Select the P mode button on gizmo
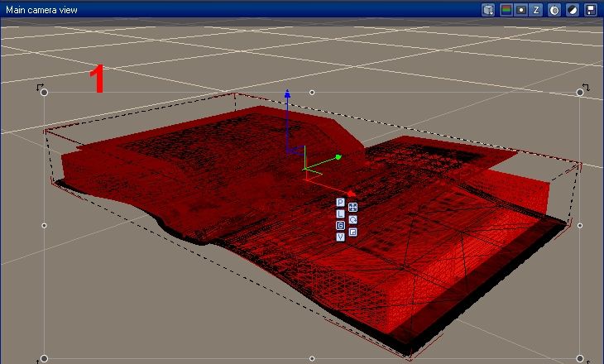This screenshot has width=604, height=364. tap(340, 202)
